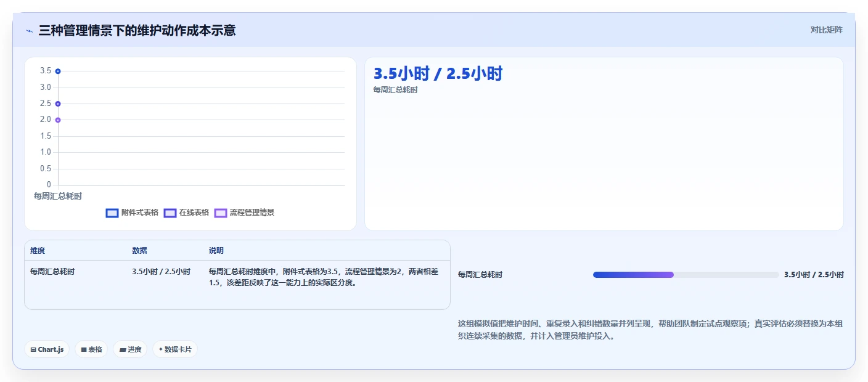Click the 数据 column header
Image resolution: width=868 pixels, height=382 pixels.
(x=139, y=251)
